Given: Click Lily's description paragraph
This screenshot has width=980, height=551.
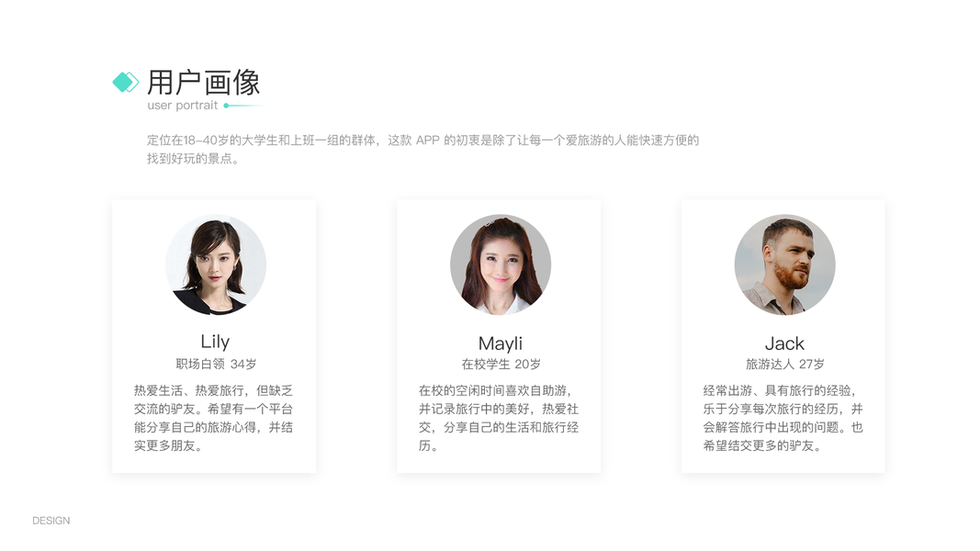Looking at the screenshot, I should [x=213, y=418].
